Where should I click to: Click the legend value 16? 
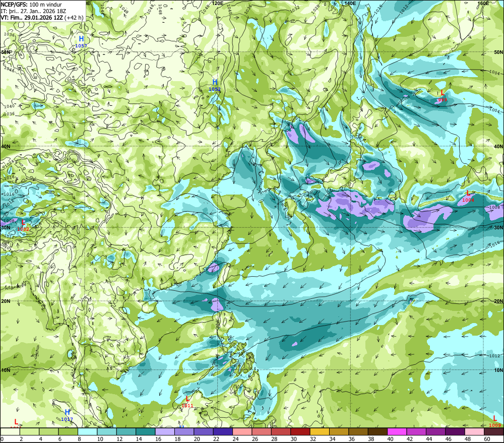(158, 439)
